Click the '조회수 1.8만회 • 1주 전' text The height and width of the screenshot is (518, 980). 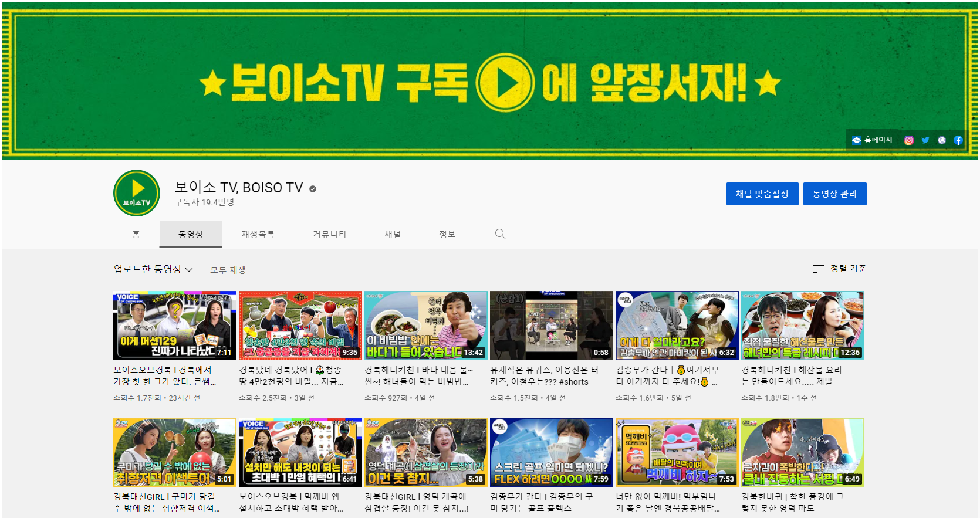pos(779,398)
